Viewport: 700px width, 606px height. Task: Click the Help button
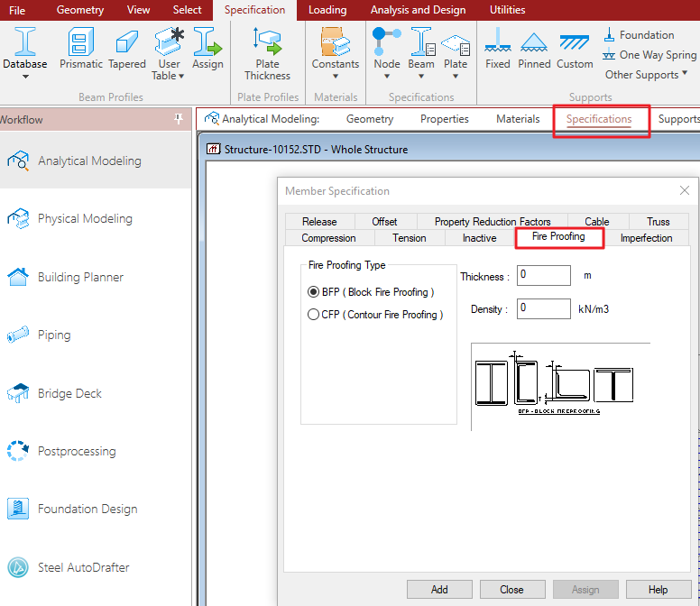click(x=659, y=590)
